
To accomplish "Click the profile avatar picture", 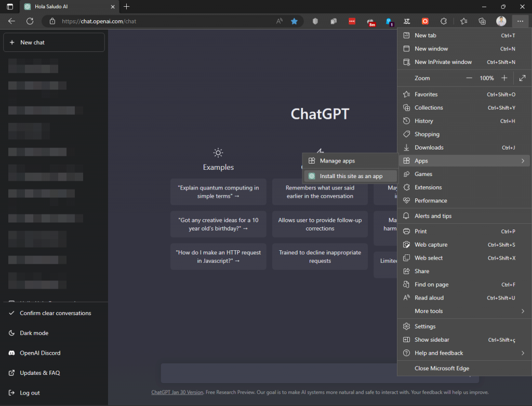I will tap(501, 21).
